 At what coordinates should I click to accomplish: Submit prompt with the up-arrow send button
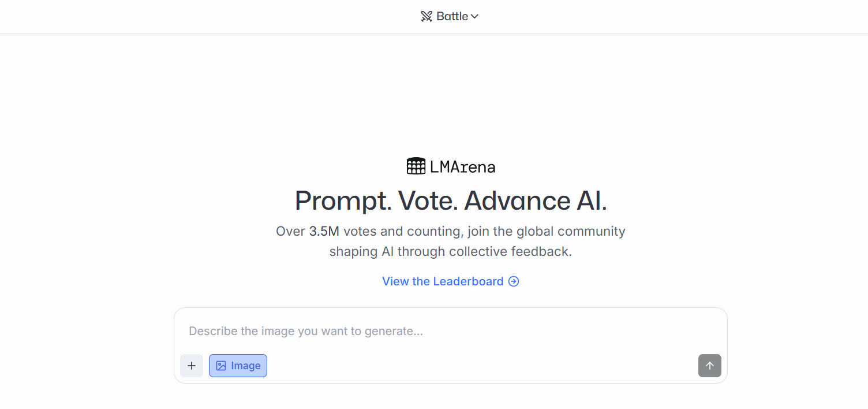pyautogui.click(x=709, y=366)
